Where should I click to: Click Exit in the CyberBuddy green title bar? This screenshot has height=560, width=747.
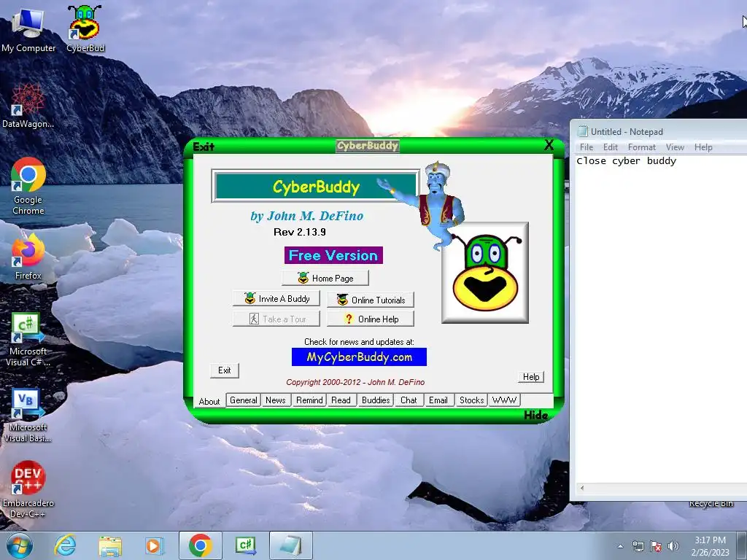click(204, 146)
